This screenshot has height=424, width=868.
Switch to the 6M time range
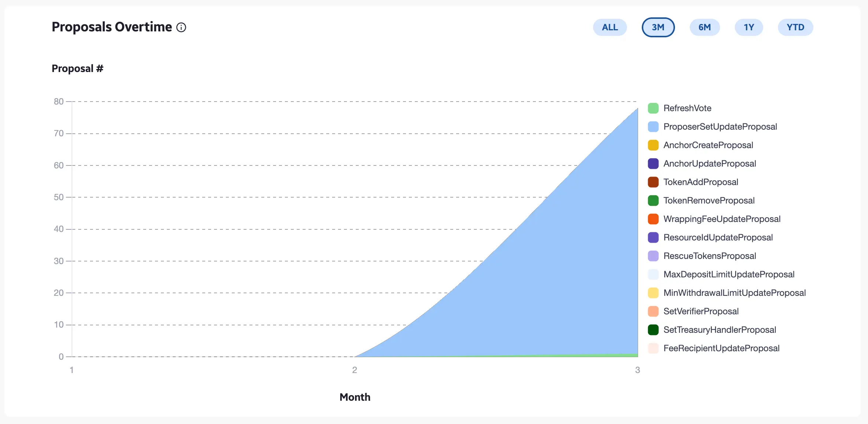[705, 27]
